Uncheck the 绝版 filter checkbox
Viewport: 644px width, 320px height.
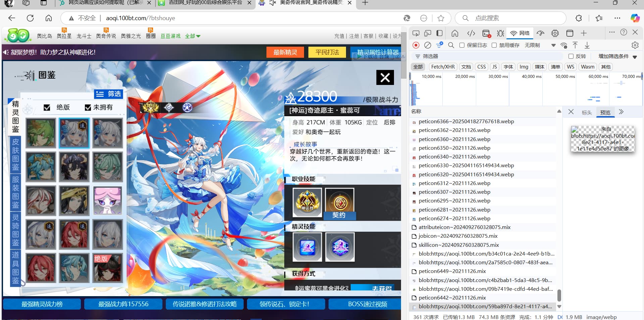(x=47, y=107)
